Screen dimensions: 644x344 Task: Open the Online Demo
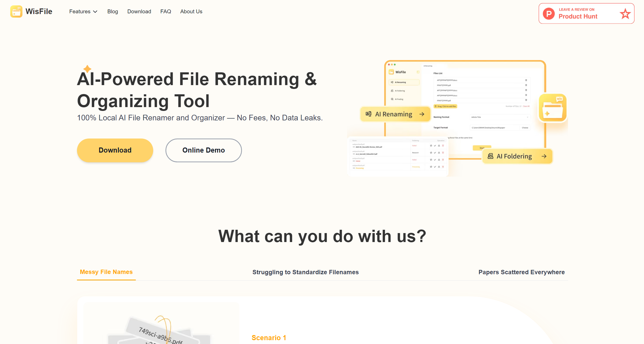(x=203, y=150)
